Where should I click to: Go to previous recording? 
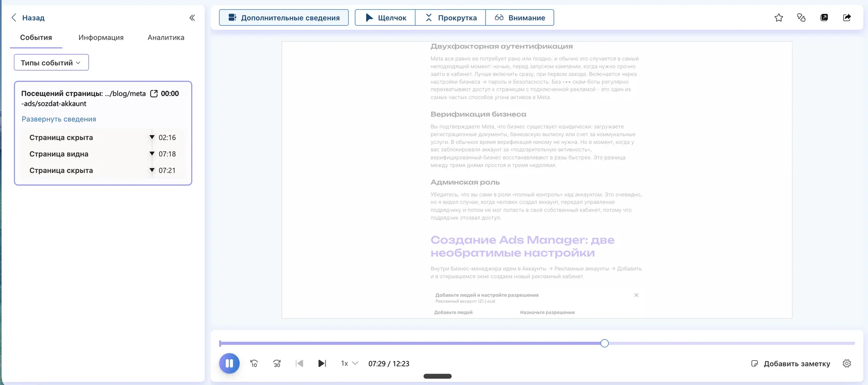[x=300, y=363]
